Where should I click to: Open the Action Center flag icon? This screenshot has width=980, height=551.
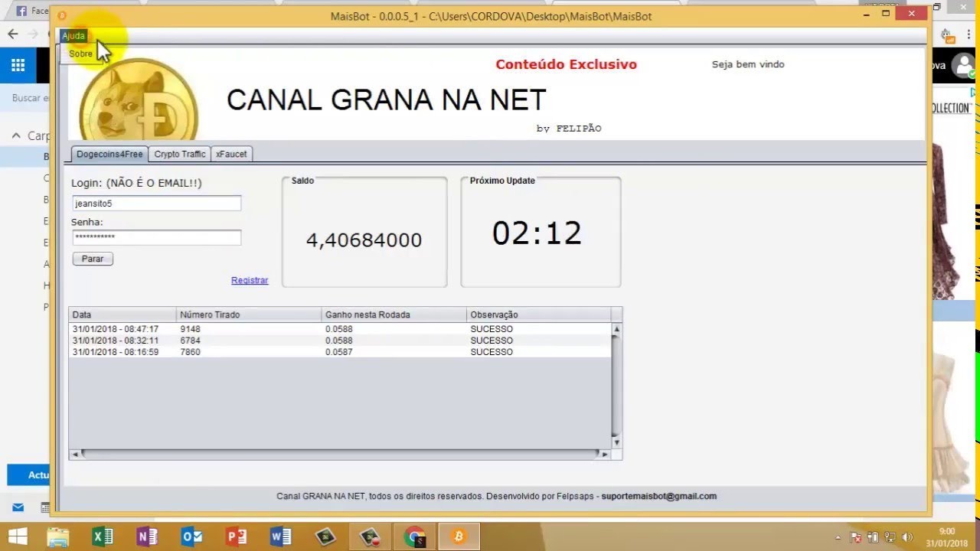coord(856,537)
